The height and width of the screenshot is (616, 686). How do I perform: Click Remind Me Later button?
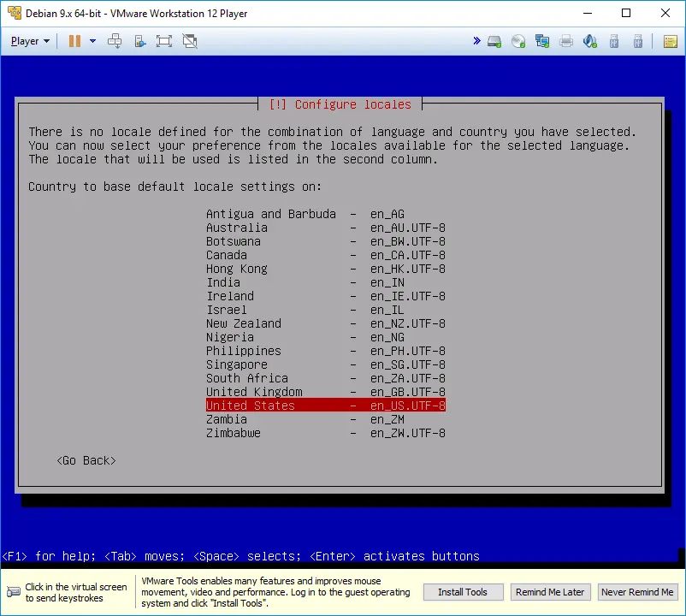tap(550, 592)
